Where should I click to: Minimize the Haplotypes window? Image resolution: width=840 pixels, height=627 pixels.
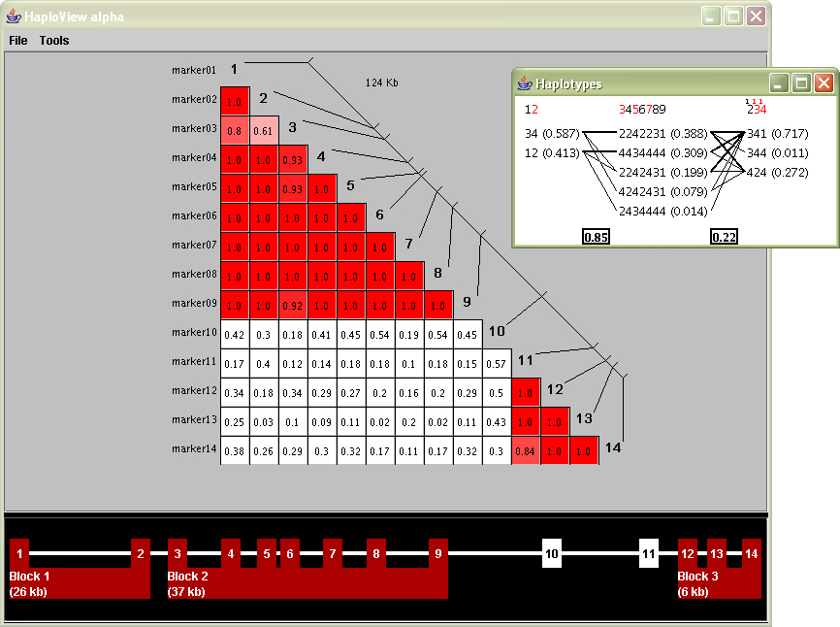779,83
